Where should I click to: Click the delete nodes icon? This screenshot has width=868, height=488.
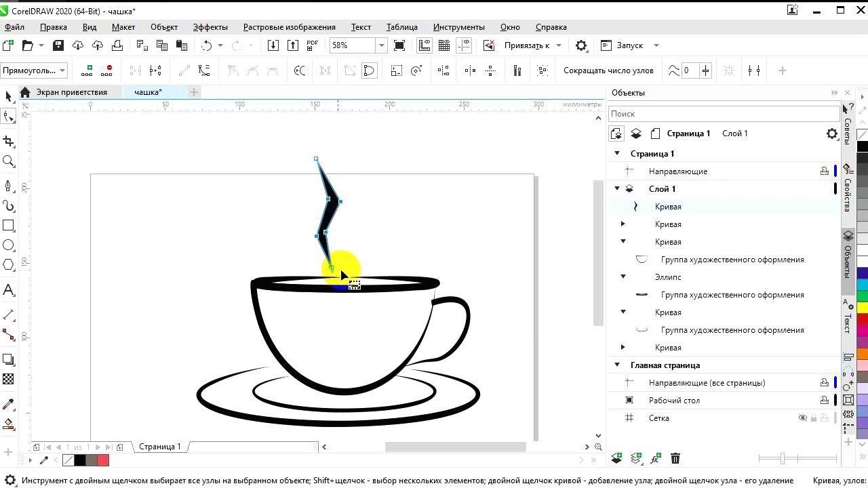(106, 70)
